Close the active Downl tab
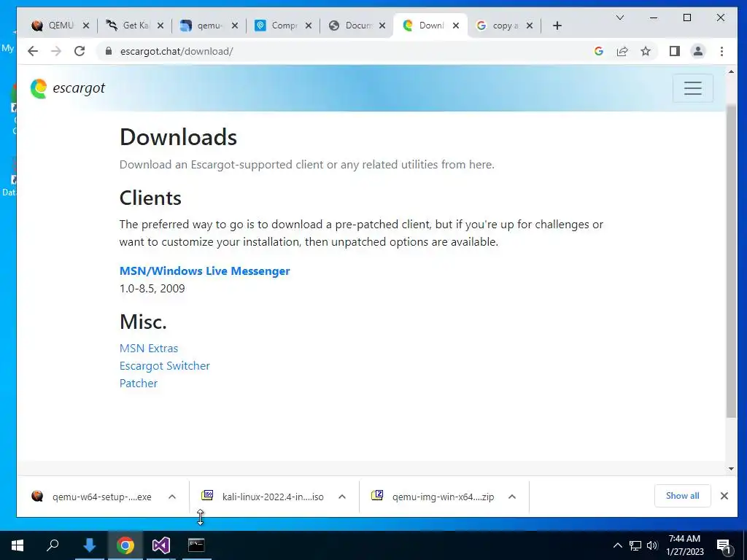Viewport: 747px width, 560px height. click(456, 26)
